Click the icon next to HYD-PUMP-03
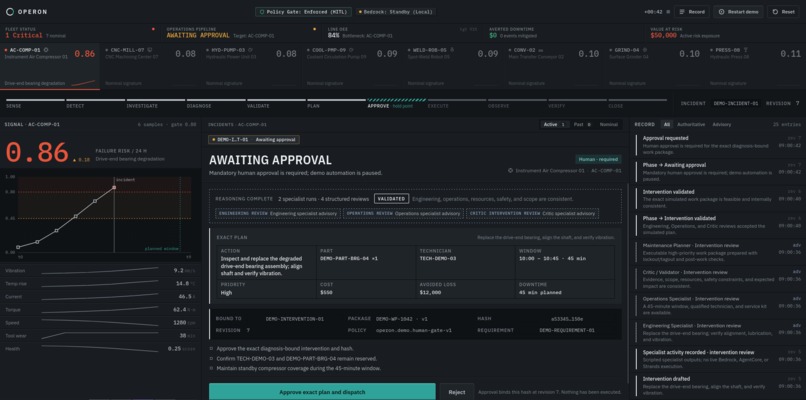806x400 pixels. click(x=250, y=50)
